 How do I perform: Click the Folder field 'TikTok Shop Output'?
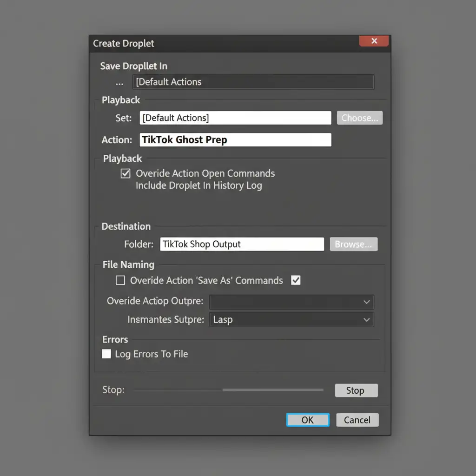tap(242, 244)
